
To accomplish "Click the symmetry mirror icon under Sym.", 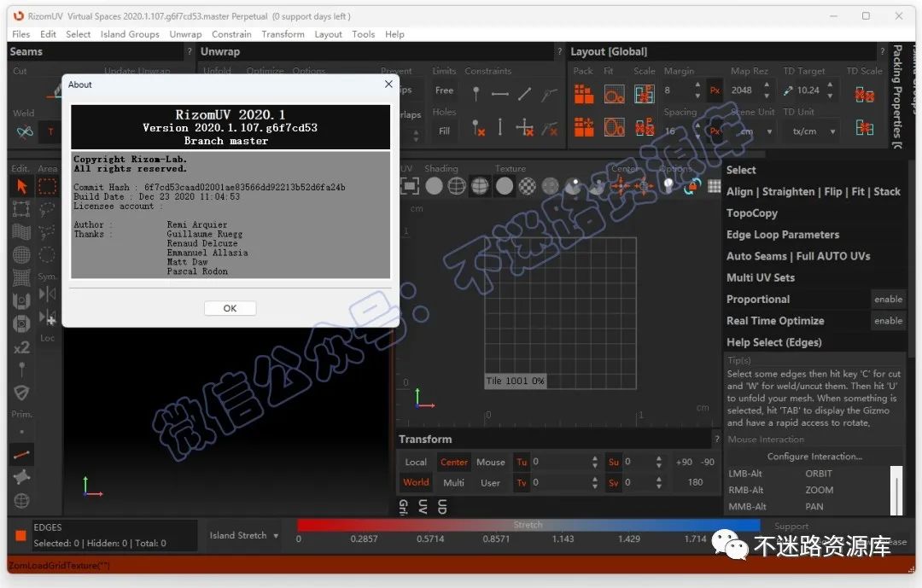I will 48,294.
